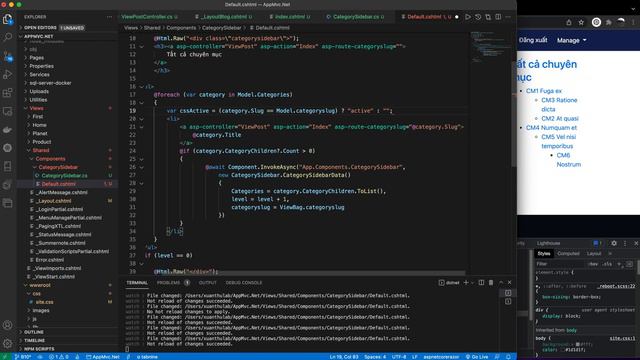Open the OUTPUT panel tab
The width and height of the screenshot is (640, 360).
[207, 282]
